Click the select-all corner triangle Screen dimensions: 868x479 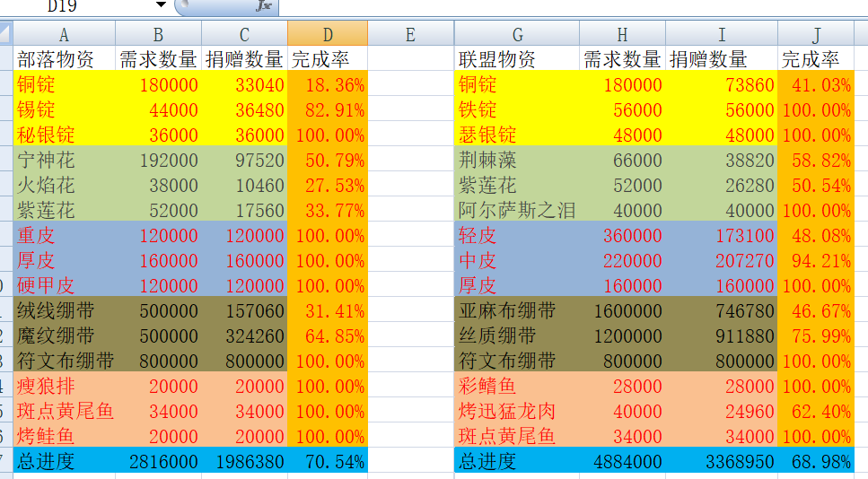(5, 34)
